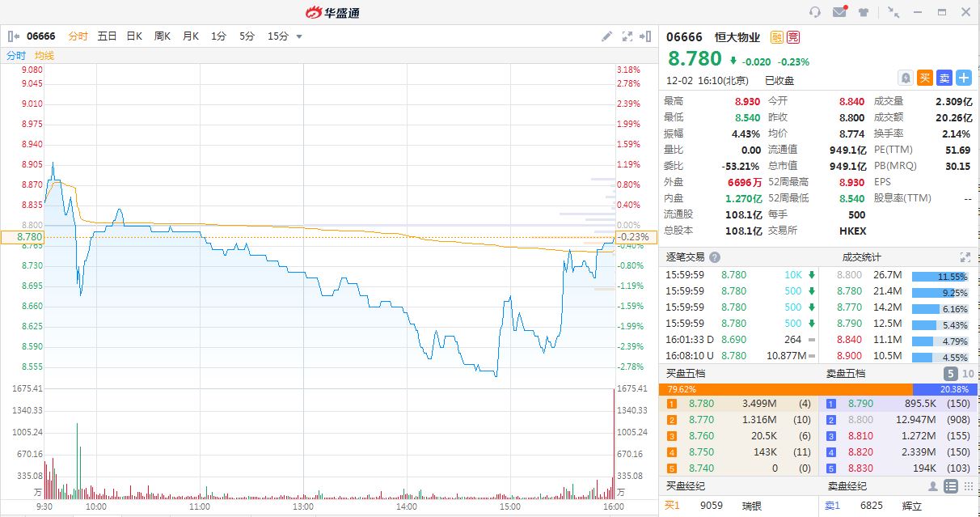Click the blue 卖 sell button
Image resolution: width=980 pixels, height=517 pixels.
pyautogui.click(x=944, y=78)
